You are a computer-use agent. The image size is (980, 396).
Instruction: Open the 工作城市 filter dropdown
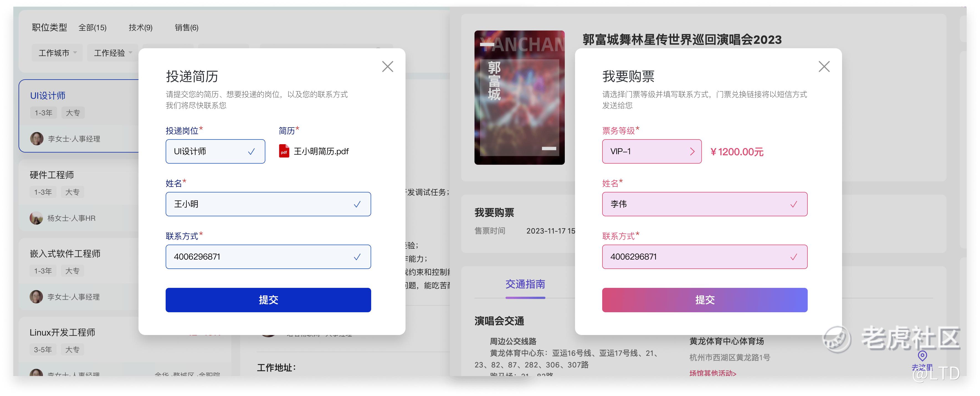click(x=57, y=53)
